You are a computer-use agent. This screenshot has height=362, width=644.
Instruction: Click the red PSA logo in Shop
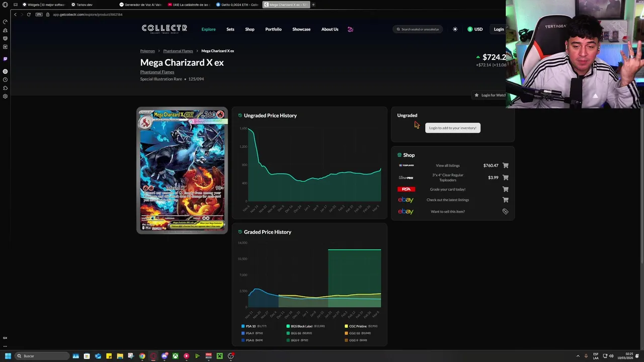point(406,189)
